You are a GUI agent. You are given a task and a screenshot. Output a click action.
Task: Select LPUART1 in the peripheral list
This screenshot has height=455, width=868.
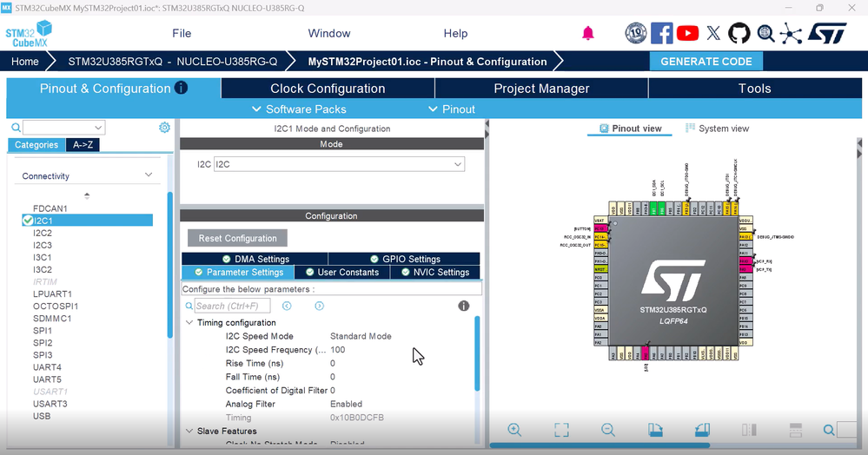(52, 293)
